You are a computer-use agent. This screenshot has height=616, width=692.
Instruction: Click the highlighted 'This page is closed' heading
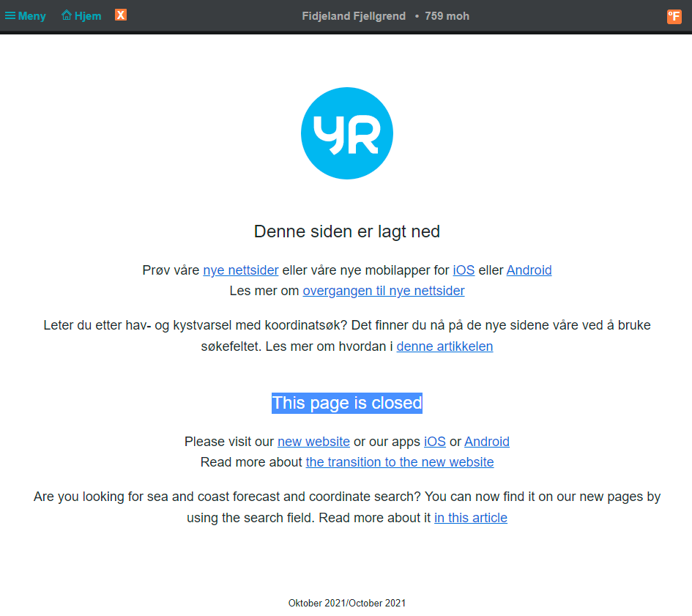[347, 403]
